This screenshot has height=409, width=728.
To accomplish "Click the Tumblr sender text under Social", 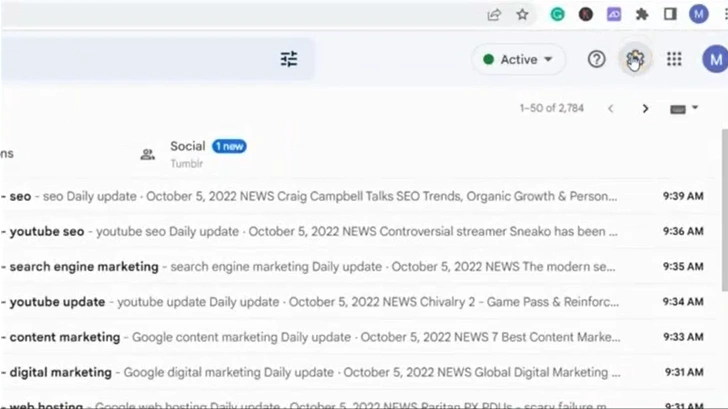I will click(x=186, y=163).
